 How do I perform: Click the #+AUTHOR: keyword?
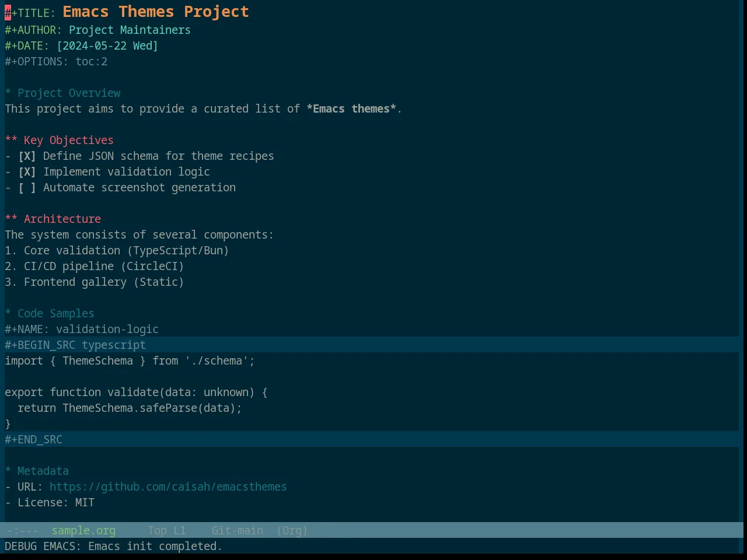(x=33, y=30)
